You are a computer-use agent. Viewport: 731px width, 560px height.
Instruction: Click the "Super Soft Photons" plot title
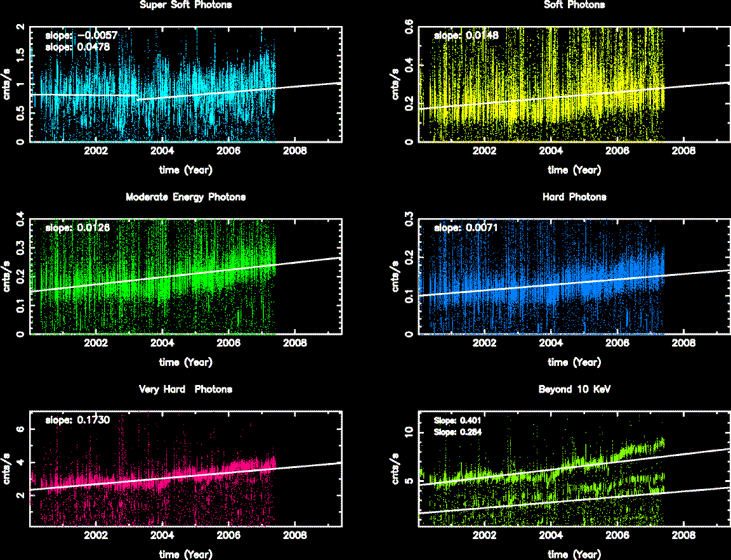(x=185, y=5)
